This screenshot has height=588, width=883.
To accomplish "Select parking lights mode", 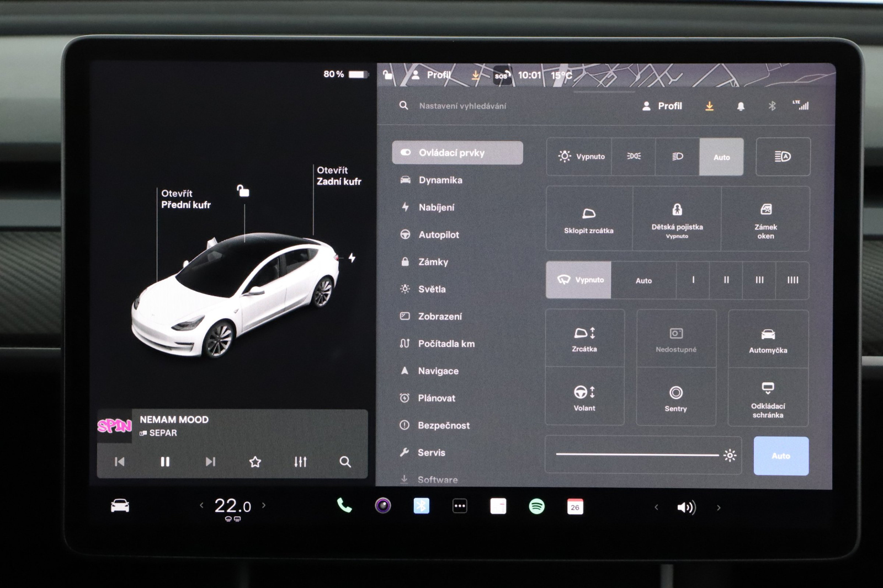I will click(x=634, y=157).
